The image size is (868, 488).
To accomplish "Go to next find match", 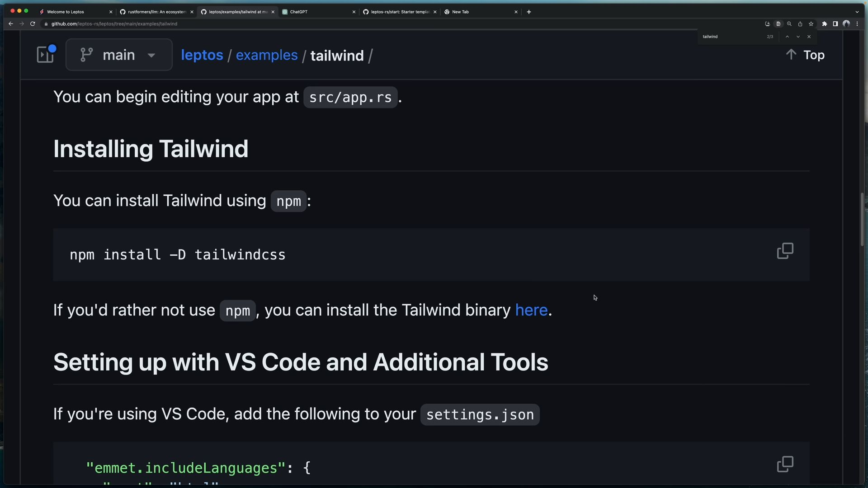I will pyautogui.click(x=798, y=37).
